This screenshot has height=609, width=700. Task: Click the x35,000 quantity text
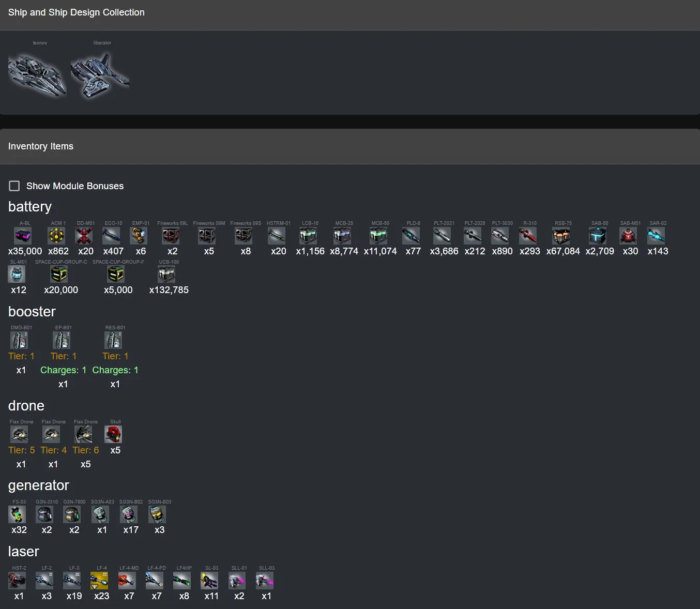click(x=25, y=251)
